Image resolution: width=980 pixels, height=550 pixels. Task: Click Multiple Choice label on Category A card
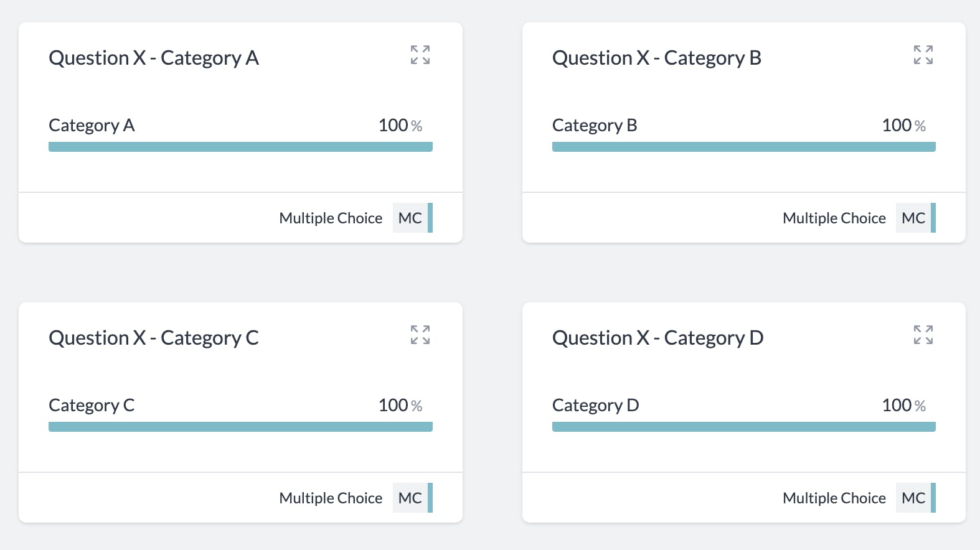(331, 218)
